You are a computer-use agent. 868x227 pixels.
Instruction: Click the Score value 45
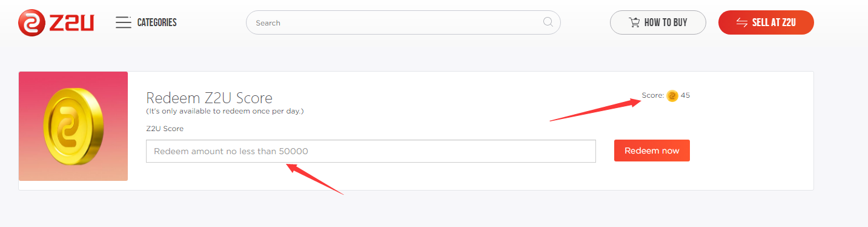686,95
